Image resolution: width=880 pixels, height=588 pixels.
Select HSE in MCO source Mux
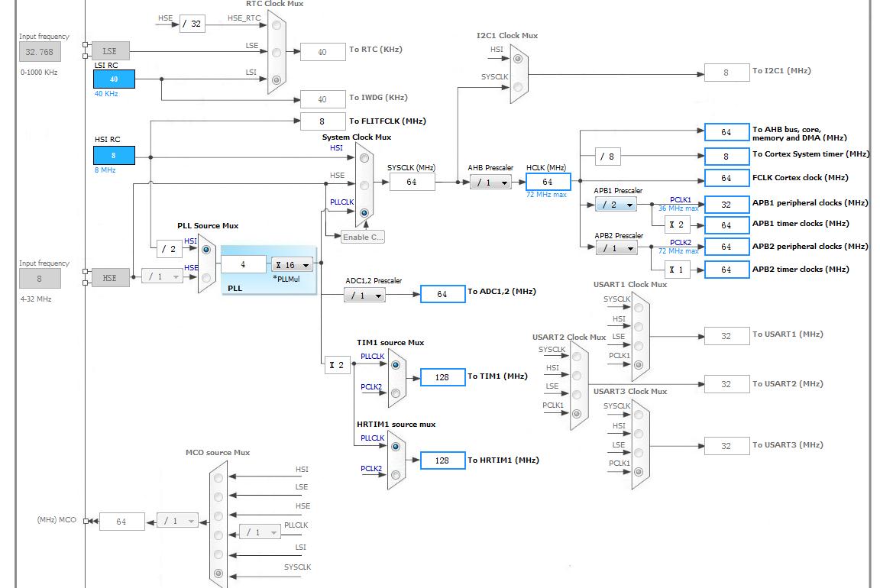218,516
